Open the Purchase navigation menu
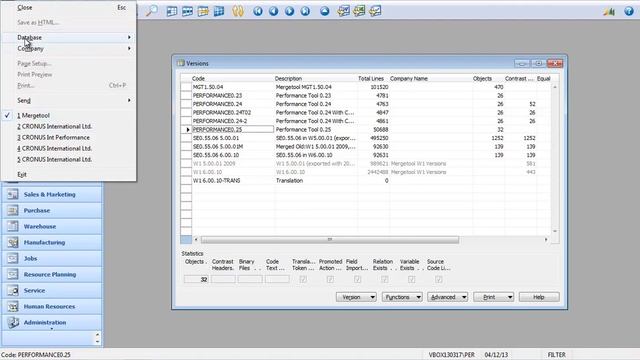The width and height of the screenshot is (640, 360). 52,210
